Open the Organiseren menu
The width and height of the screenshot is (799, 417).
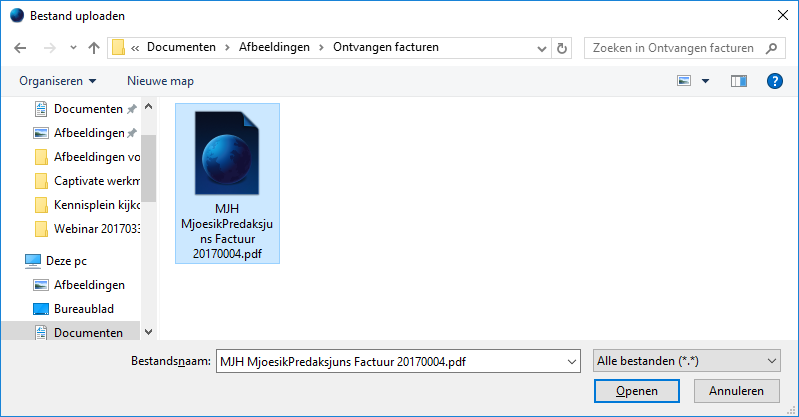(x=58, y=81)
